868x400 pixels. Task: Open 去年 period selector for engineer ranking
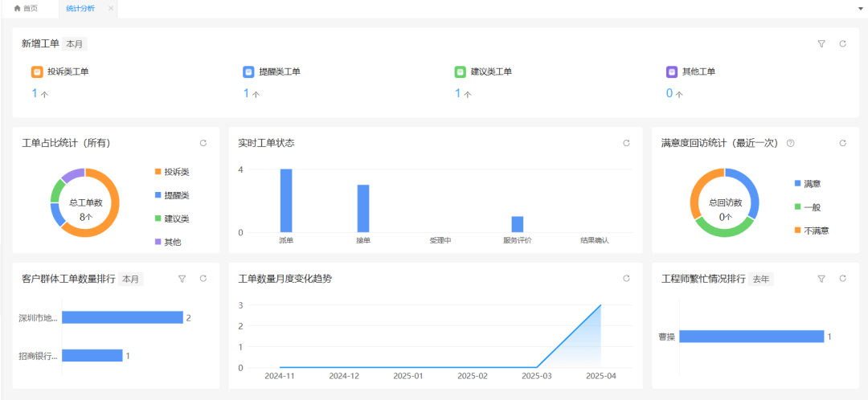pos(760,279)
